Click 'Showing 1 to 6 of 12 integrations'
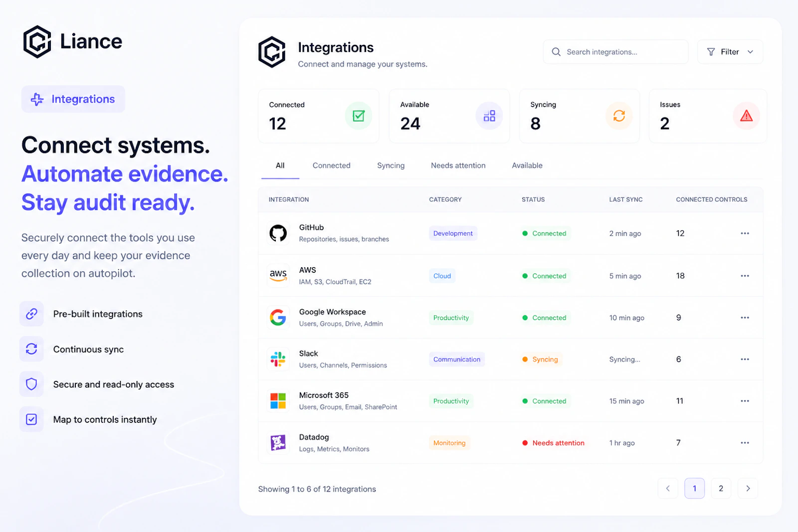This screenshot has height=532, width=798. pyautogui.click(x=317, y=489)
